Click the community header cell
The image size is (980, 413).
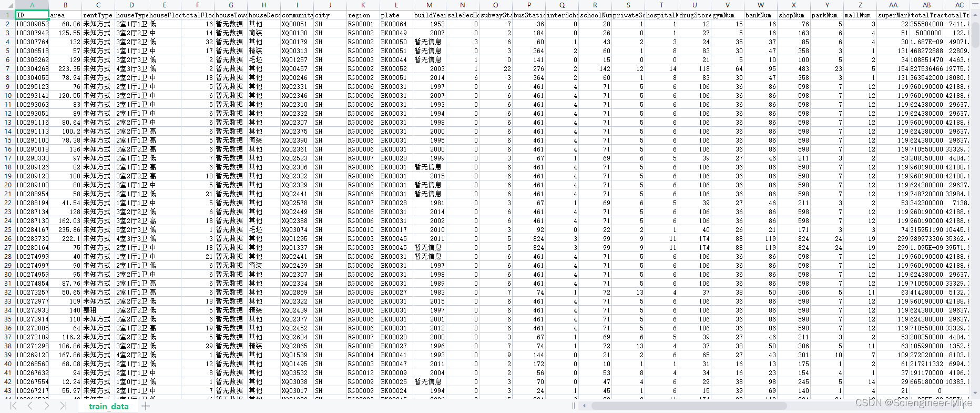(297, 15)
